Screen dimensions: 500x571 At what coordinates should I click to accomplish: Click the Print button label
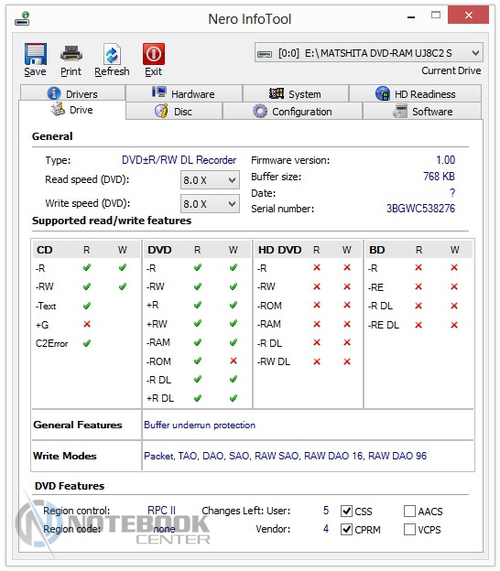71,71
